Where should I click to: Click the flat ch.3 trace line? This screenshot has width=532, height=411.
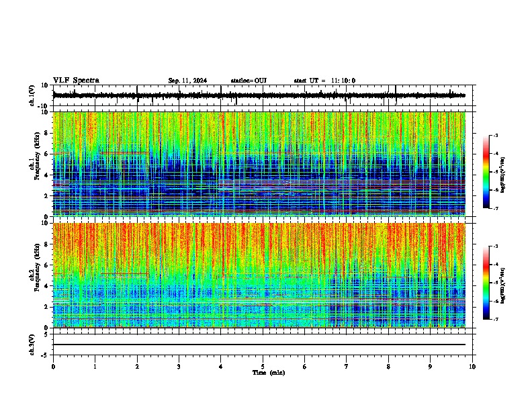[259, 345]
